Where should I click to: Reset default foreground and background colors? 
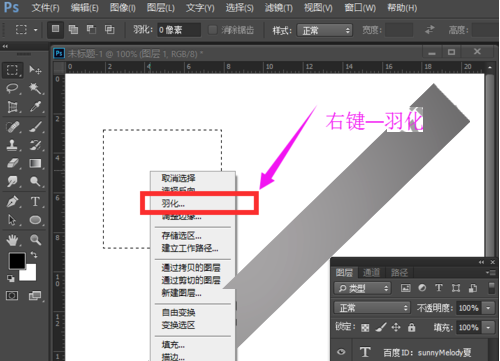click(11, 278)
